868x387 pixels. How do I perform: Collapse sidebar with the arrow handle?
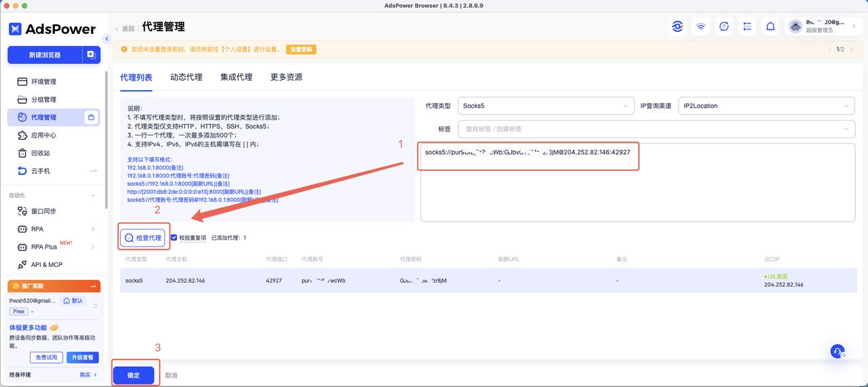[x=107, y=39]
